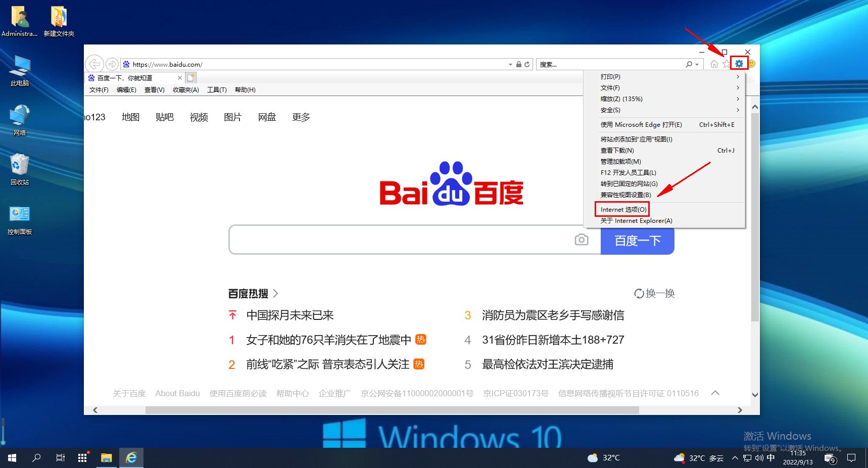Open the 收藏夹(A) menu
The image size is (868, 468).
186,90
